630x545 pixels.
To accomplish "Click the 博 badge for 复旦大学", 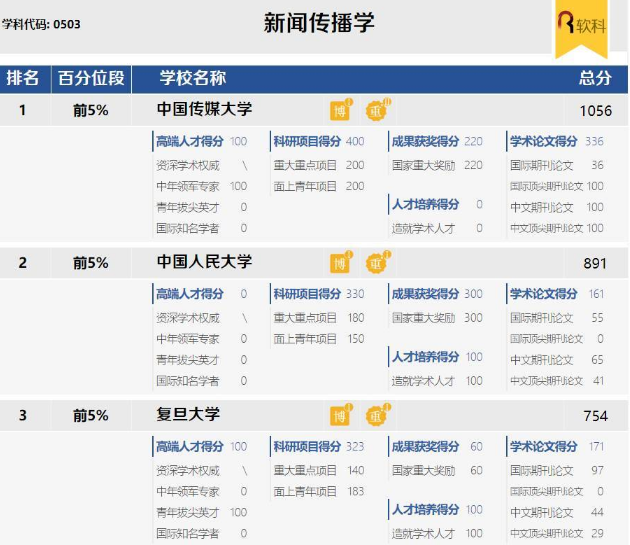I will 341,415.
